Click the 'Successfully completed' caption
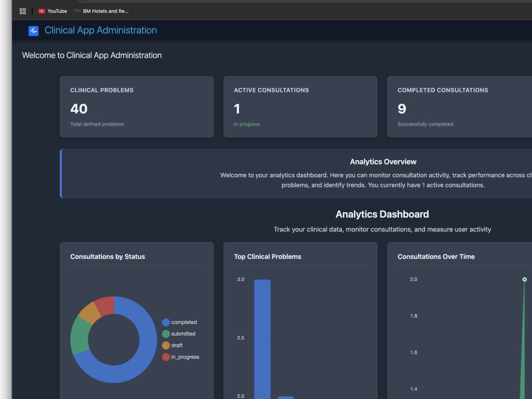Image resolution: width=532 pixels, height=399 pixels. pos(425,124)
